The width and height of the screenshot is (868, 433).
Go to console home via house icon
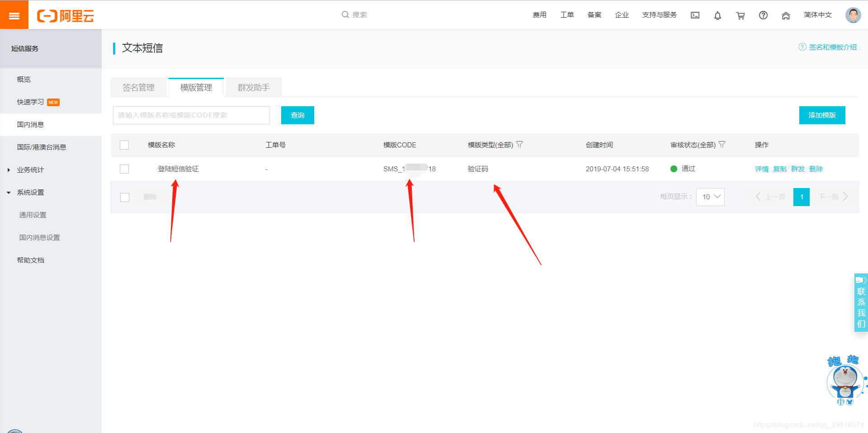tap(785, 15)
